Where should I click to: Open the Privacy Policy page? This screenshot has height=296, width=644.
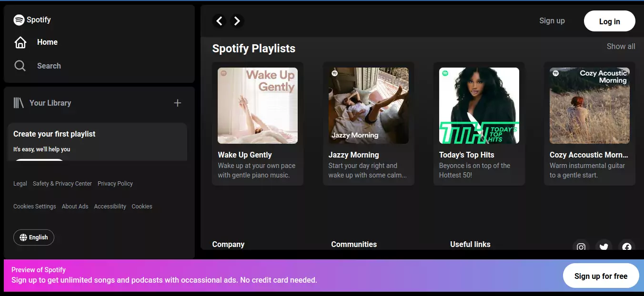click(x=115, y=183)
